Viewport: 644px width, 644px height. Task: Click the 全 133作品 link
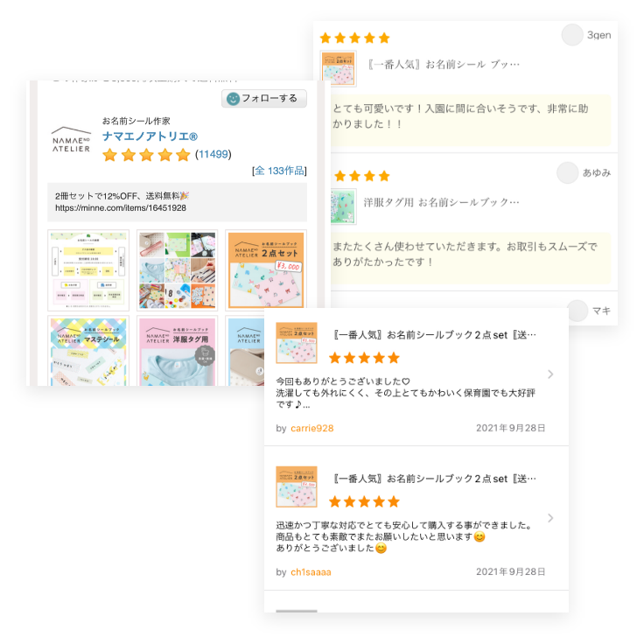coord(279,171)
